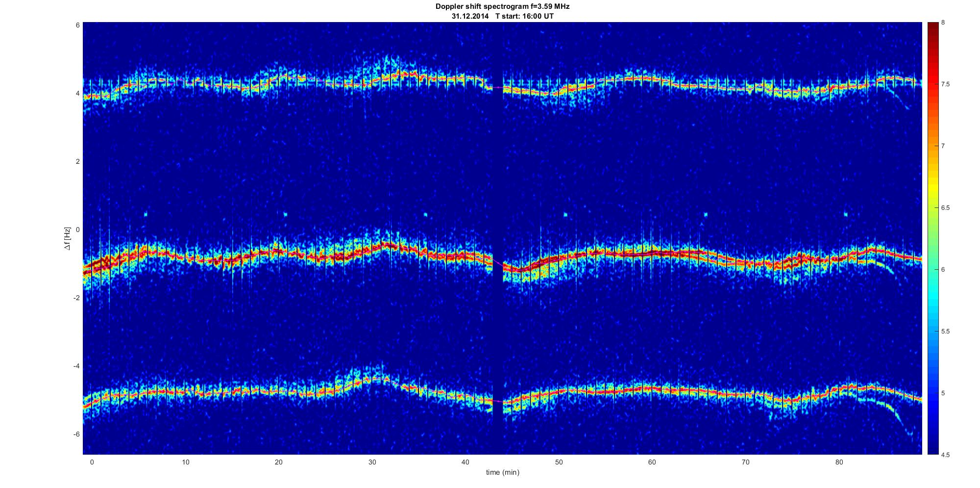
Task: Click the cyan marker dot near 36 minutes
Action: tap(425, 214)
